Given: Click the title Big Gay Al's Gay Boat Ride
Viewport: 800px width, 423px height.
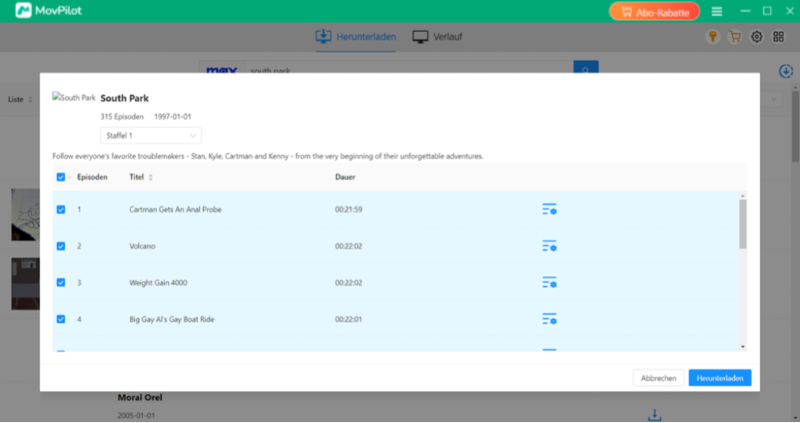Looking at the screenshot, I should tap(171, 319).
